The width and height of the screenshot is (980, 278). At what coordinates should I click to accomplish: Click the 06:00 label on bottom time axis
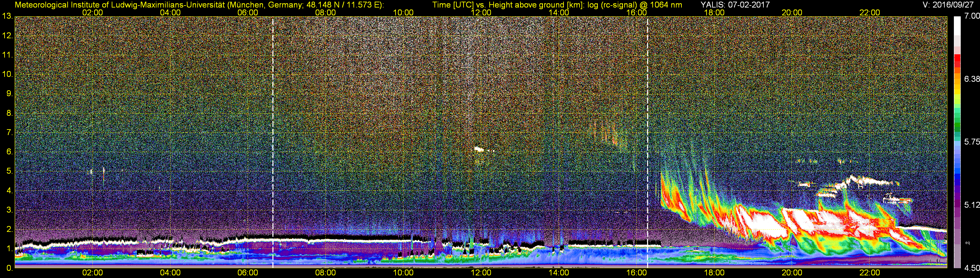point(248,273)
